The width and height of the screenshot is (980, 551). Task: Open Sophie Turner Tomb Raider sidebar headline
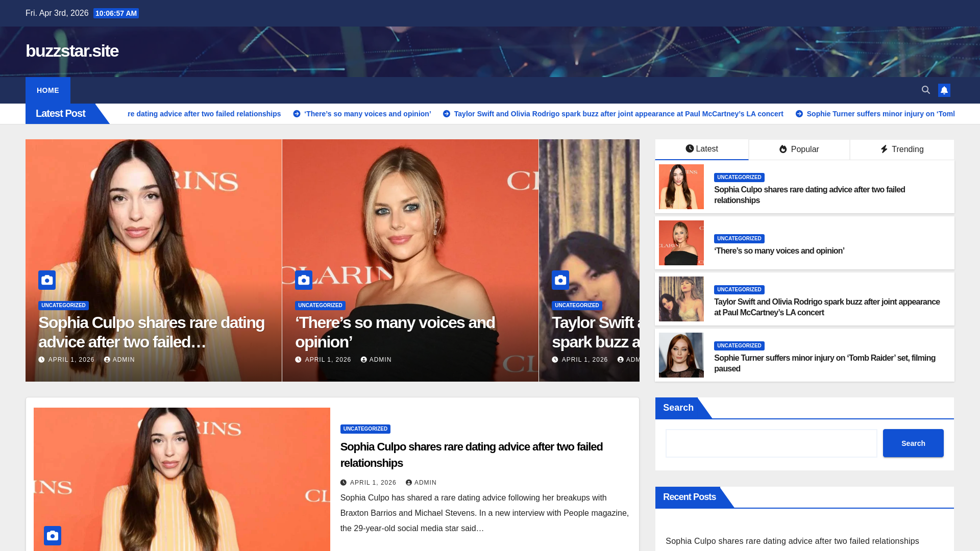[825, 363]
